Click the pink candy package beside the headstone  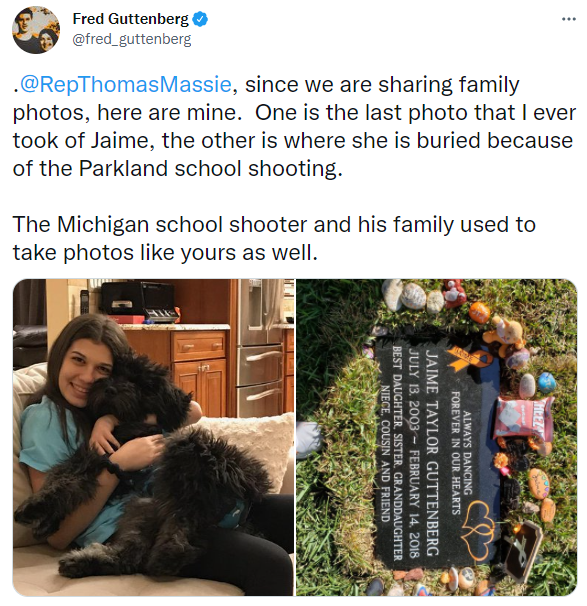pos(523,419)
